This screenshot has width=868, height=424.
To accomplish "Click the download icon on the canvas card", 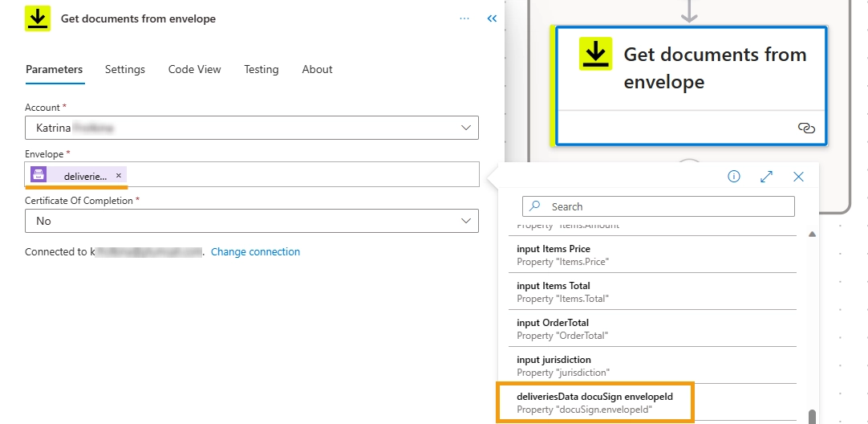I will click(595, 54).
